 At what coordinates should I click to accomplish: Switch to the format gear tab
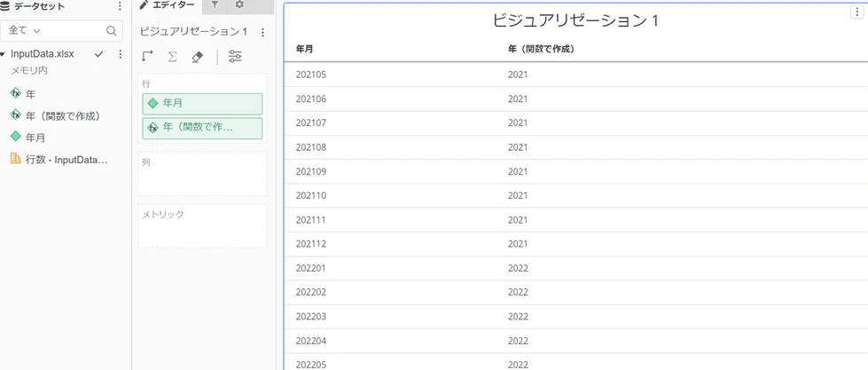239,5
